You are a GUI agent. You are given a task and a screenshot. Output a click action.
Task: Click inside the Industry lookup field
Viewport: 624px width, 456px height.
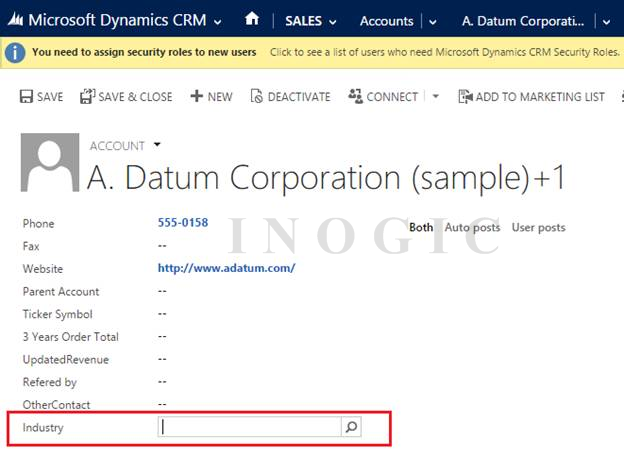click(250, 427)
